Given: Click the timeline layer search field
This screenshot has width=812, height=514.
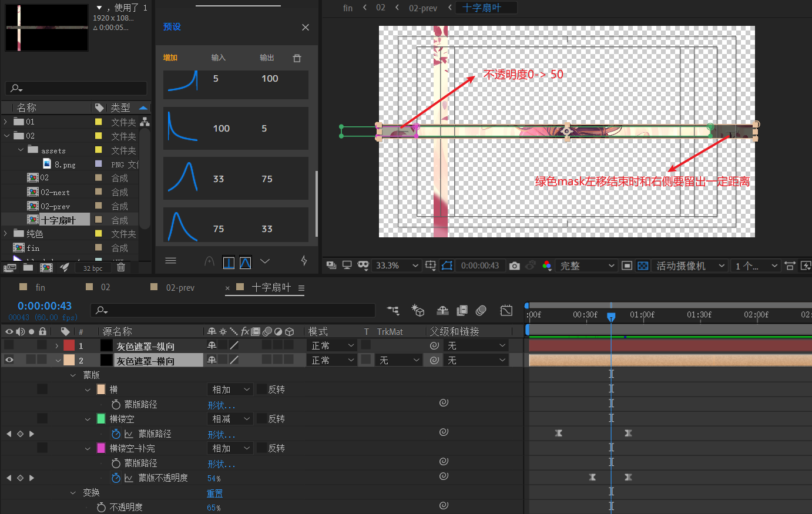Looking at the screenshot, I should [233, 310].
